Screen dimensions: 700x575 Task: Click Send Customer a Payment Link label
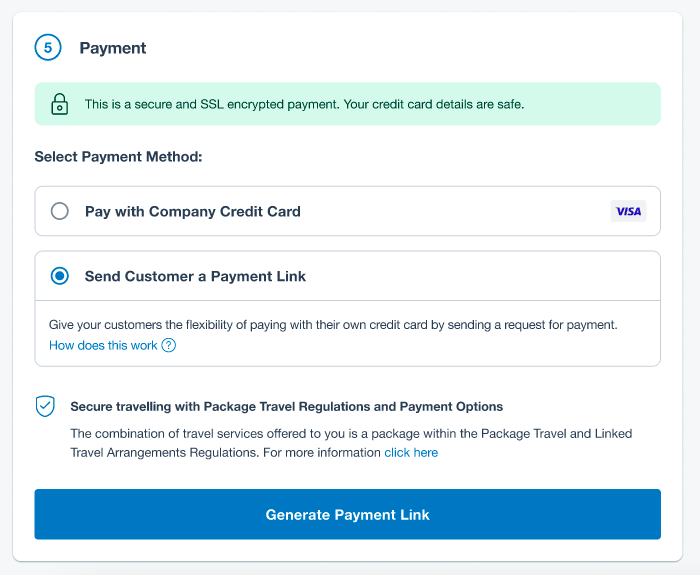[195, 276]
